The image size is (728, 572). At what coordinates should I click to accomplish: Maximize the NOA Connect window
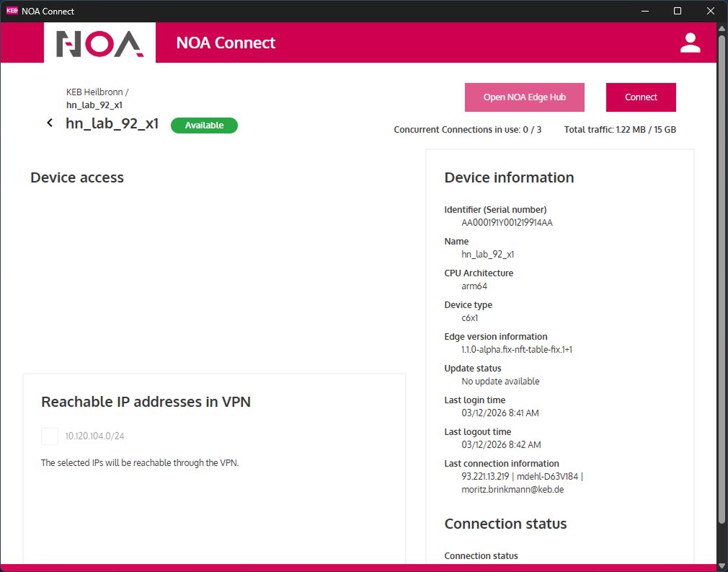(678, 11)
